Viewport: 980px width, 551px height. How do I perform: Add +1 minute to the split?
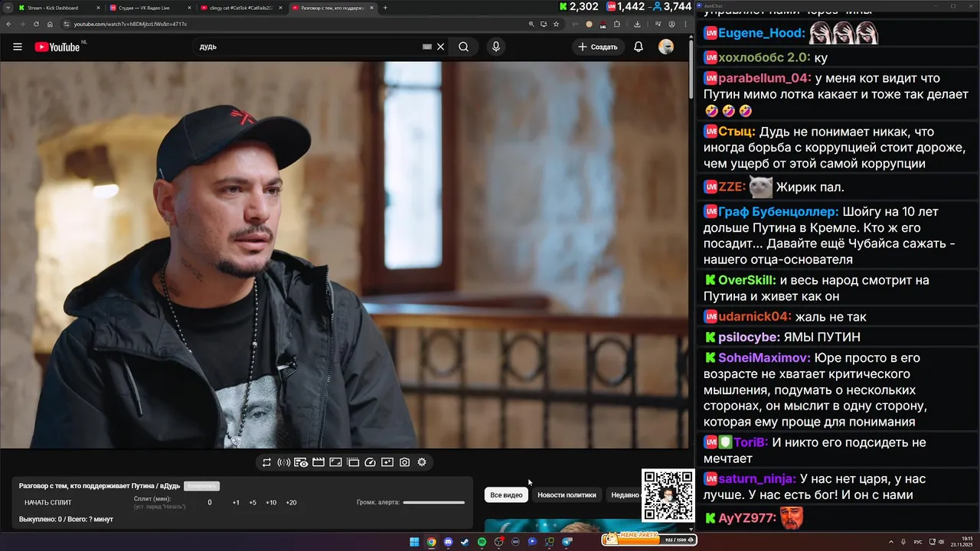pyautogui.click(x=236, y=503)
